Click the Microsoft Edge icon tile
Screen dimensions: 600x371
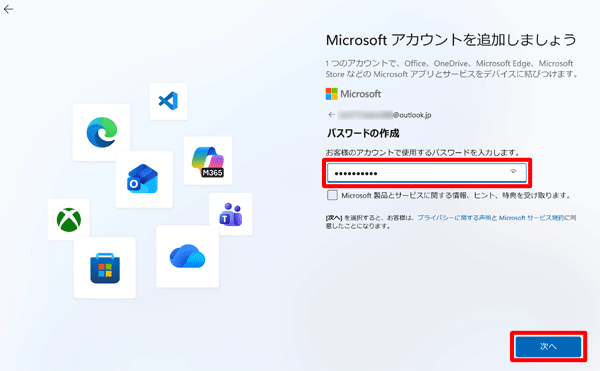click(101, 132)
